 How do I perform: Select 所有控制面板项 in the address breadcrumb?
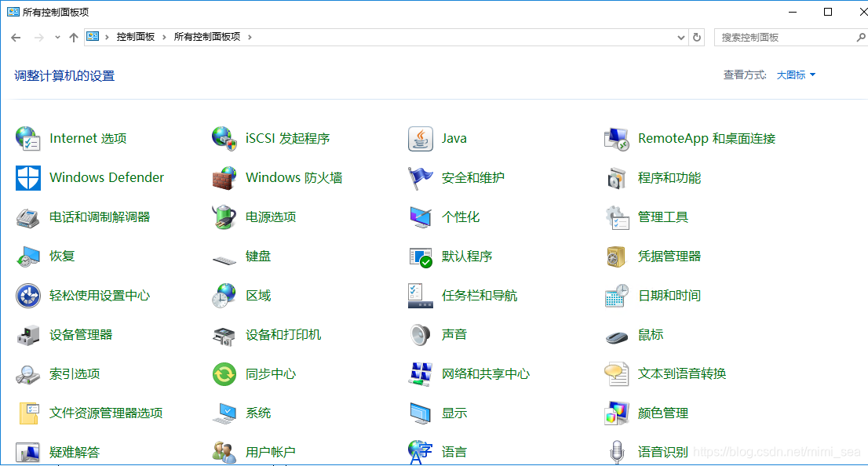[207, 37]
